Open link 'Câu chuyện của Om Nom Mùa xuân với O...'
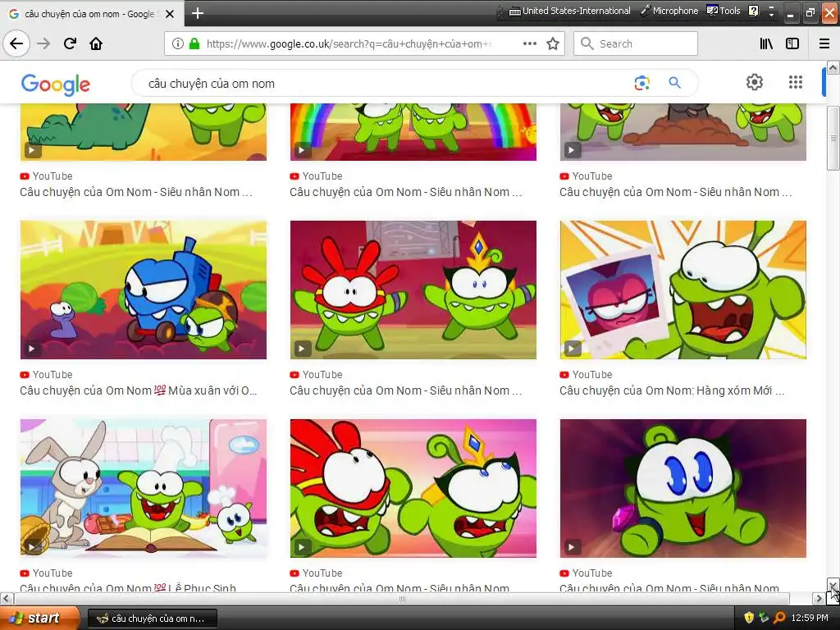 [x=138, y=390]
